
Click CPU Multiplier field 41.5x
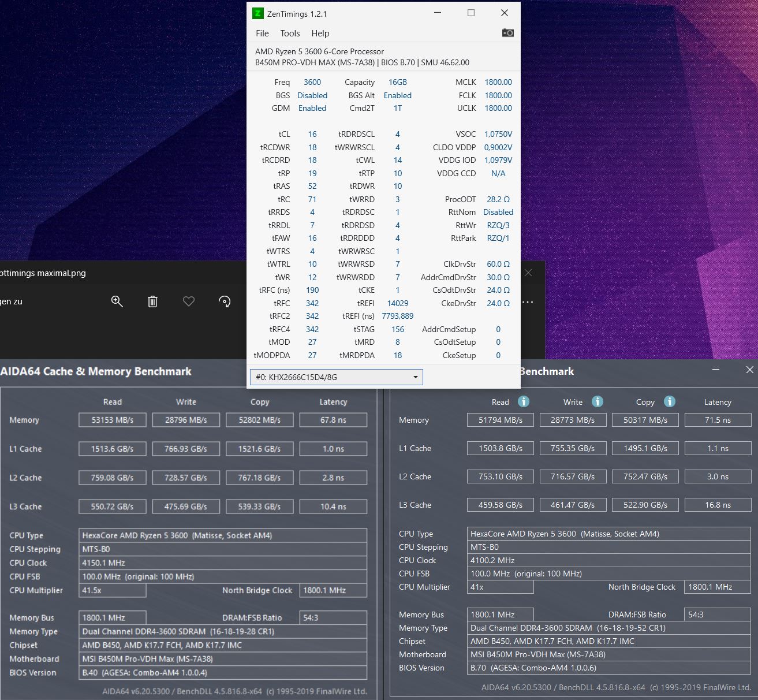click(113, 590)
